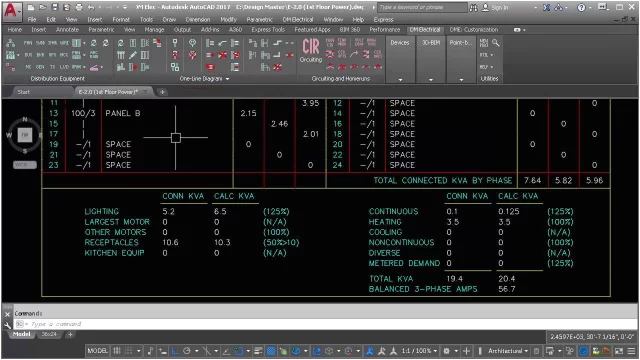Image resolution: width=640 pixels, height=360 pixels.
Task: Click the Customization hamburger icon in status bar
Action: pyautogui.click(x=632, y=351)
